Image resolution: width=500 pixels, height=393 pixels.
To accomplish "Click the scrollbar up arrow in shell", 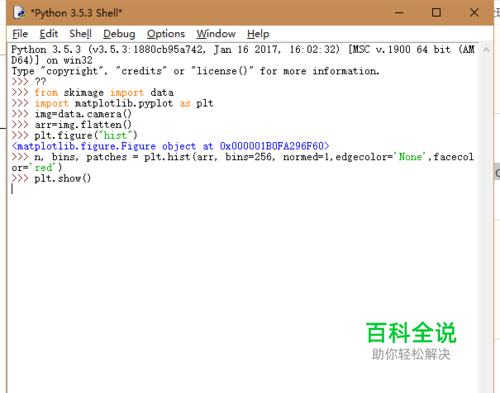I will pyautogui.click(x=486, y=50).
